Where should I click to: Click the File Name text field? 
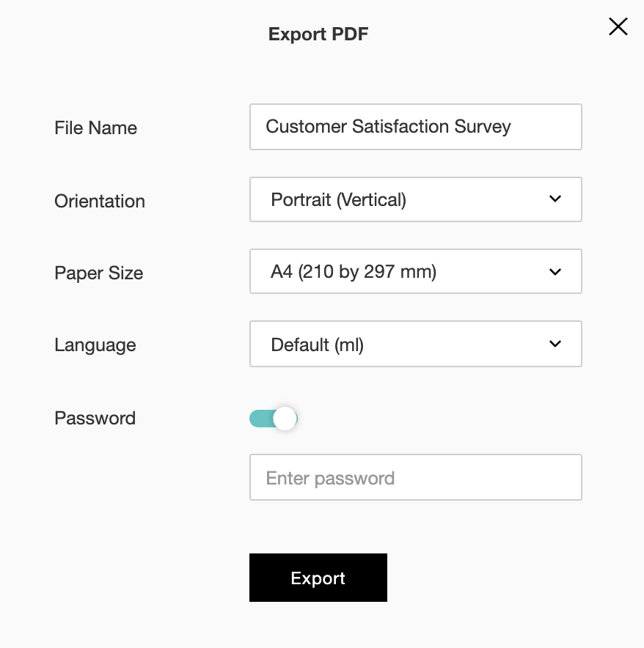tap(415, 127)
